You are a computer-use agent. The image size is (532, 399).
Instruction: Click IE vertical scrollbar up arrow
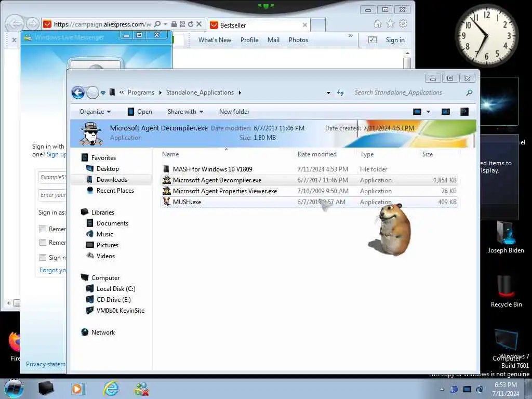point(407,54)
